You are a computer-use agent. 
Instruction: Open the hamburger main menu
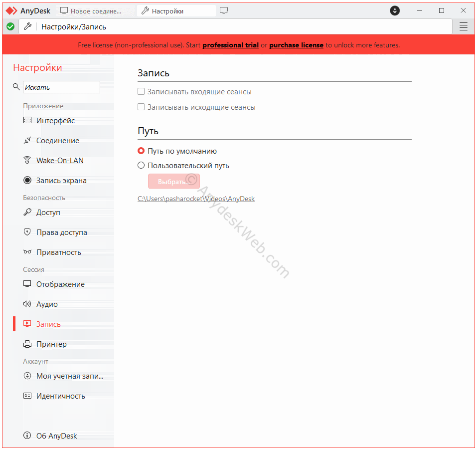click(x=463, y=27)
